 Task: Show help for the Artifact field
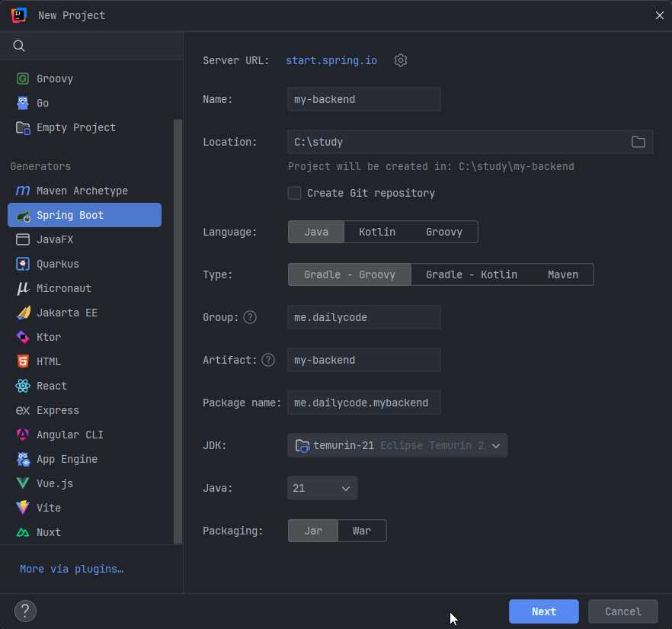coord(268,360)
